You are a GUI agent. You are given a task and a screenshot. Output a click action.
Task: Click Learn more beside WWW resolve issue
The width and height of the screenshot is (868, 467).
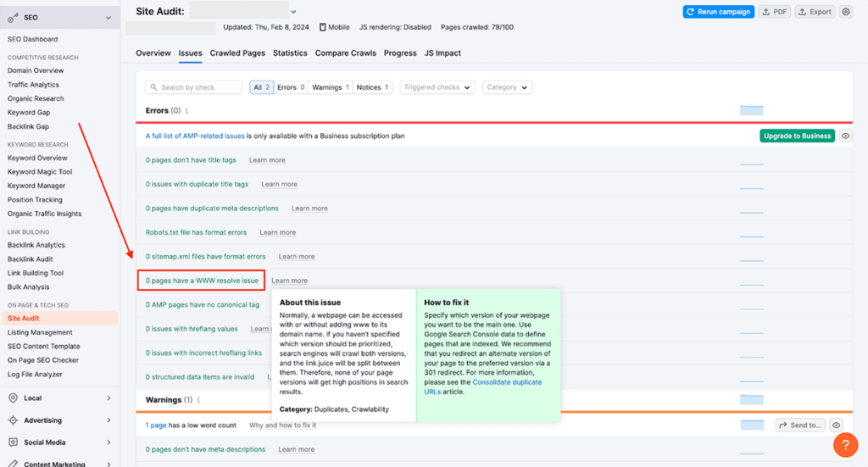point(290,281)
